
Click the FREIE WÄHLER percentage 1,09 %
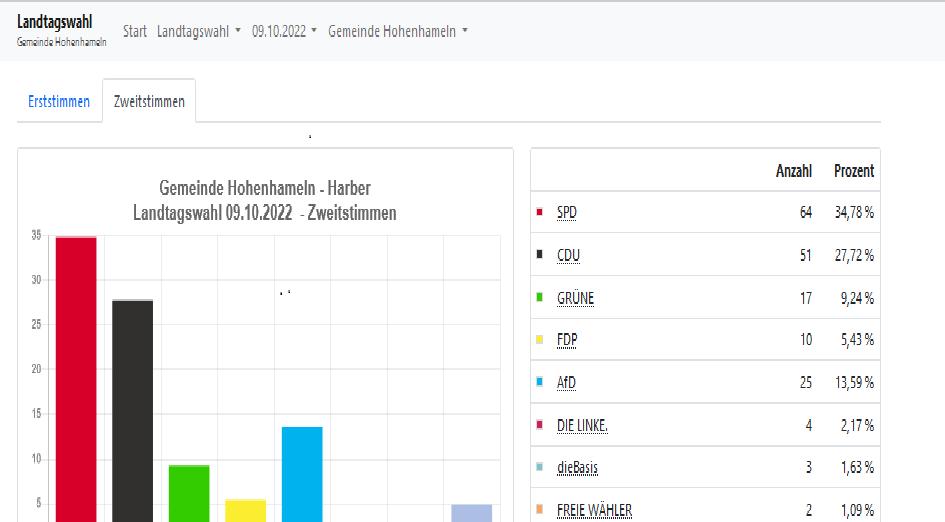pos(857,510)
